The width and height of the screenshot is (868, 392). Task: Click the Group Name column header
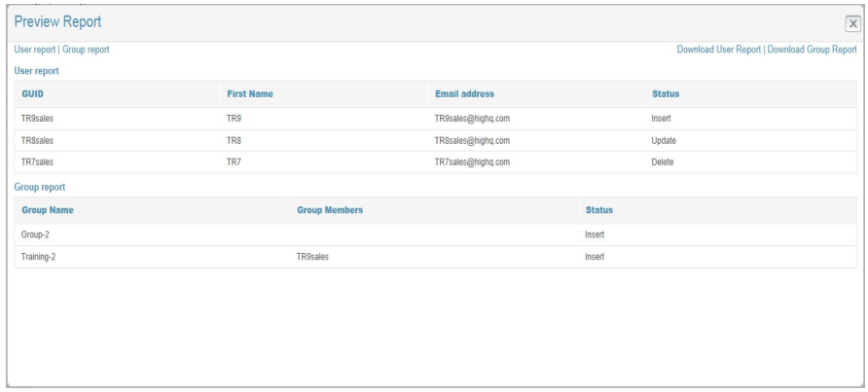(48, 210)
